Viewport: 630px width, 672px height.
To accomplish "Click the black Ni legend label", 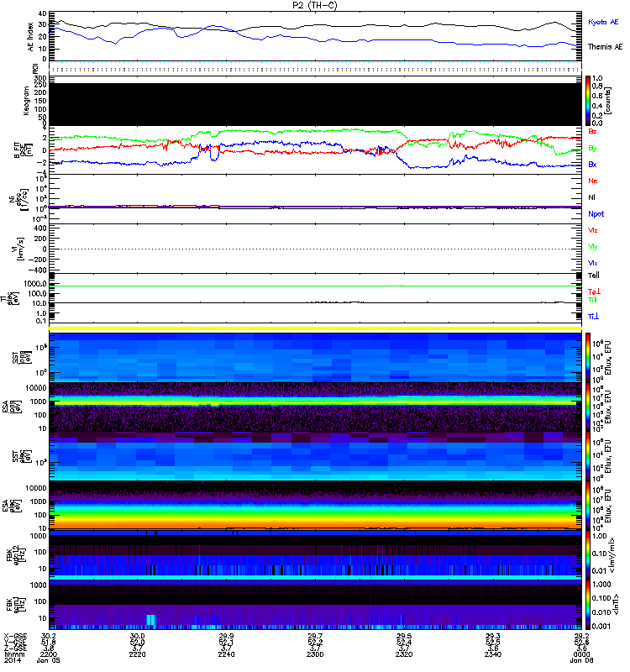I will coord(591,197).
